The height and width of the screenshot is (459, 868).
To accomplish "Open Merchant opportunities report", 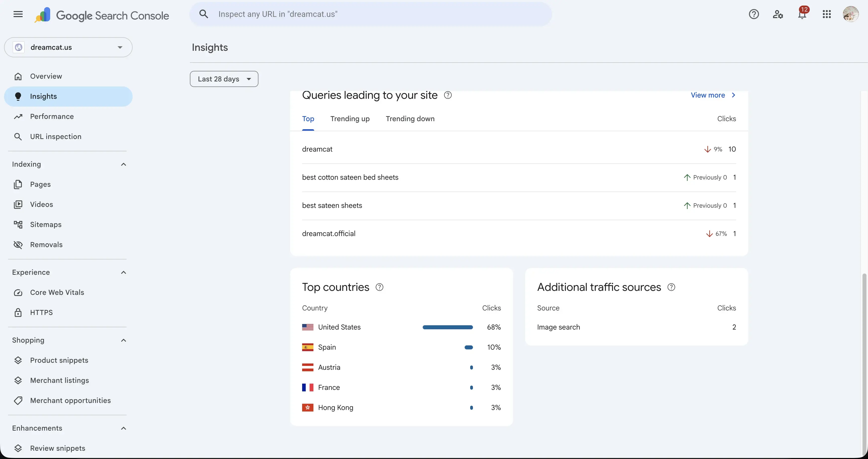I will tap(68, 401).
